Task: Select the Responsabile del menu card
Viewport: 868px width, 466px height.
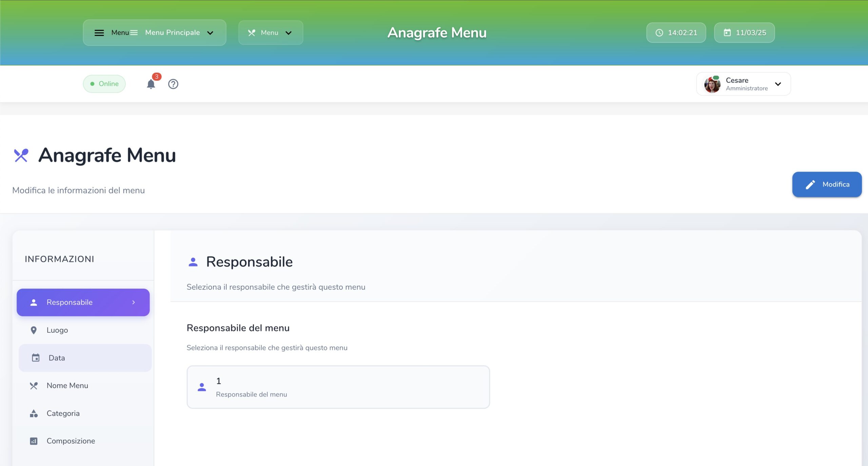Action: [x=338, y=387]
